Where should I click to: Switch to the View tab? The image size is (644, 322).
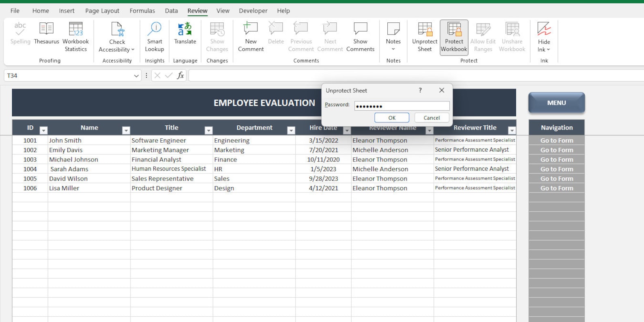[x=223, y=11]
